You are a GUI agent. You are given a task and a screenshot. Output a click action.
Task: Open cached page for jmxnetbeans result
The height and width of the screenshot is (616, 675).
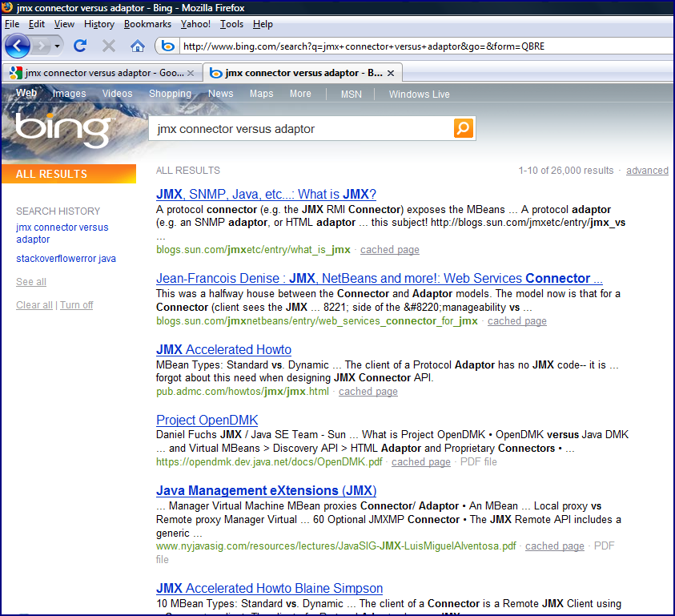[517, 321]
